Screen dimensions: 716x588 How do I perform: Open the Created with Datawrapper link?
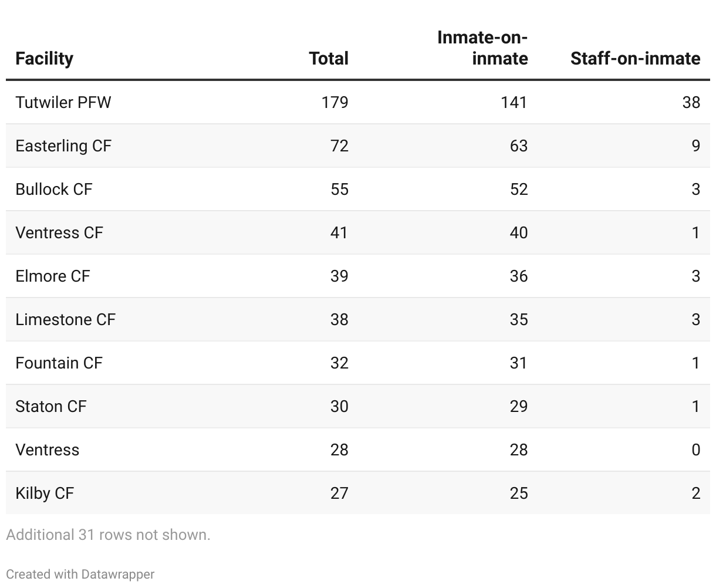pyautogui.click(x=80, y=574)
